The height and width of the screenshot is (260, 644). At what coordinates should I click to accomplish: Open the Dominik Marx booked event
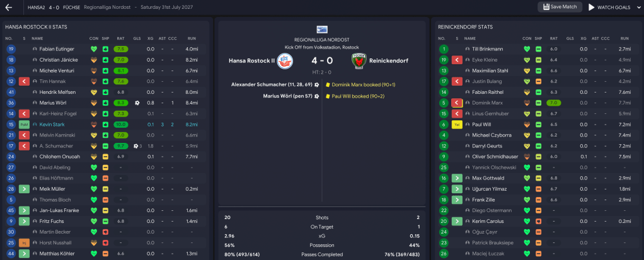[x=354, y=84]
